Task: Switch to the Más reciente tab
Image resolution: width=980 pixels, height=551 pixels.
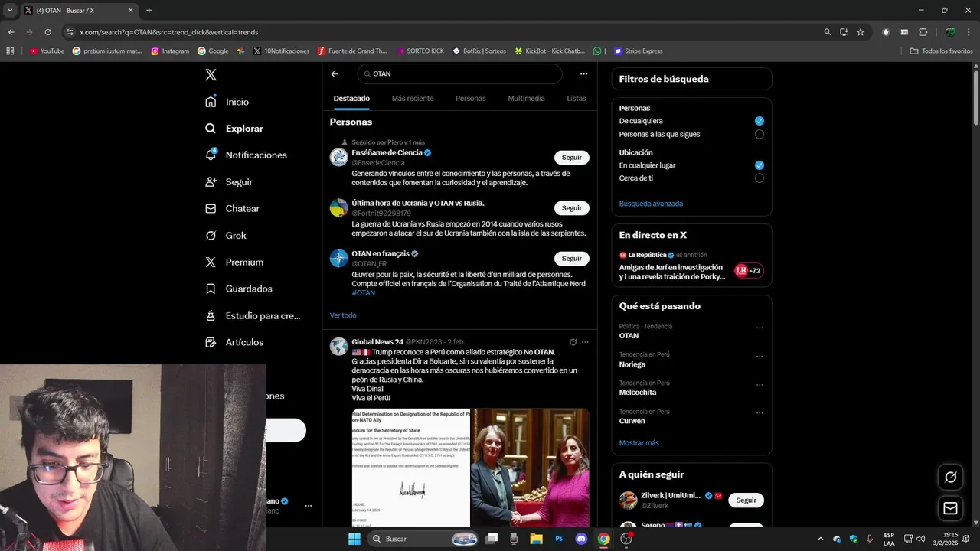Action: pyautogui.click(x=413, y=99)
